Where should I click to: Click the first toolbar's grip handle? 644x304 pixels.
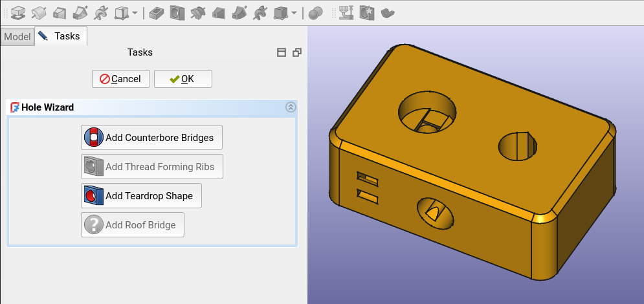(5, 13)
